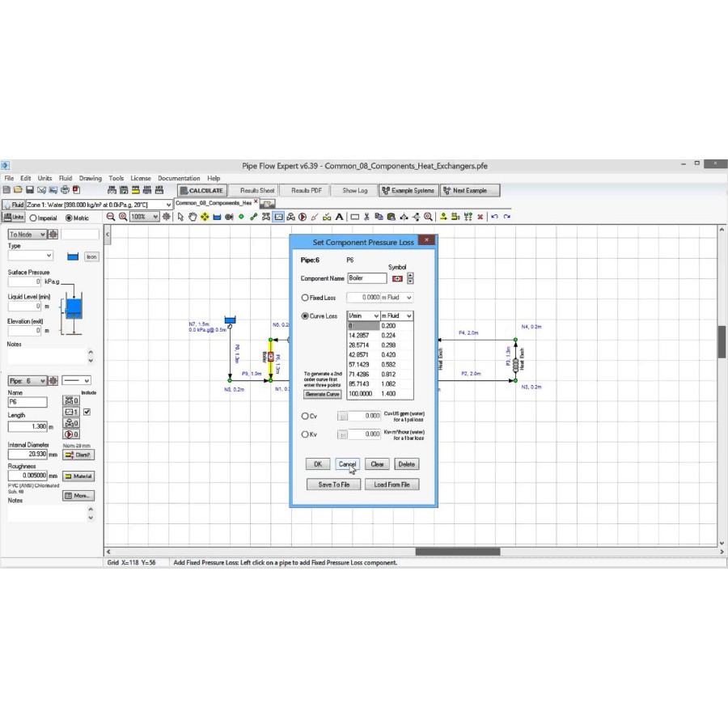
Task: Open the Fluid menu
Action: click(66, 178)
